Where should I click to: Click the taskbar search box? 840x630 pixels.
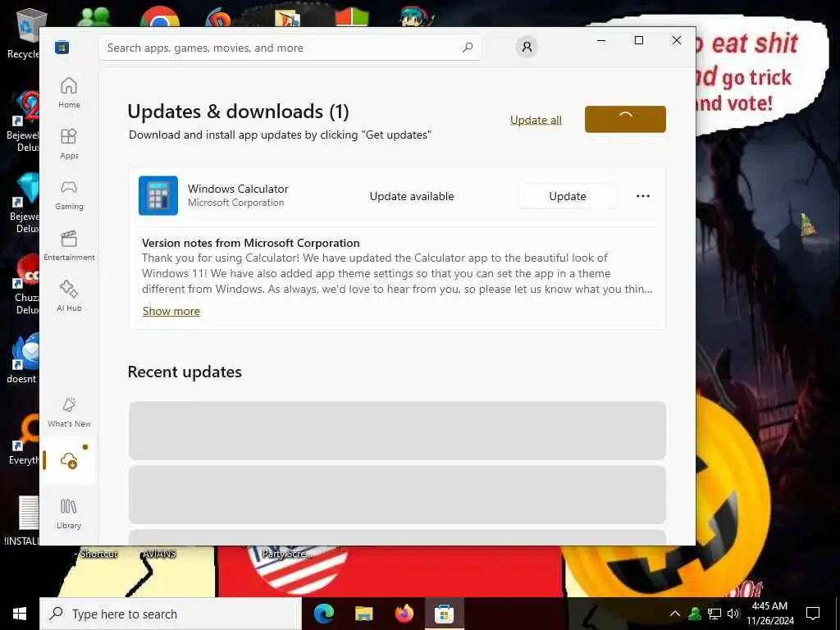tap(171, 614)
